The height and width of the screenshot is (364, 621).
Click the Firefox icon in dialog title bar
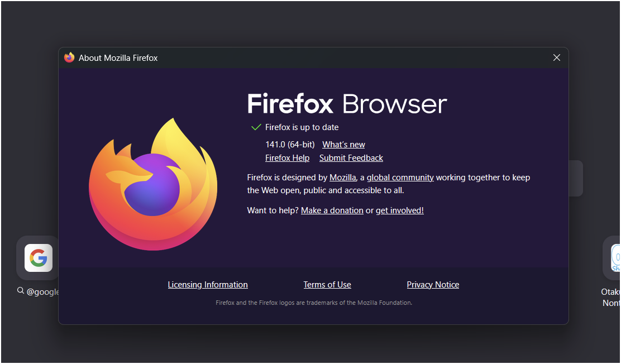pos(69,58)
